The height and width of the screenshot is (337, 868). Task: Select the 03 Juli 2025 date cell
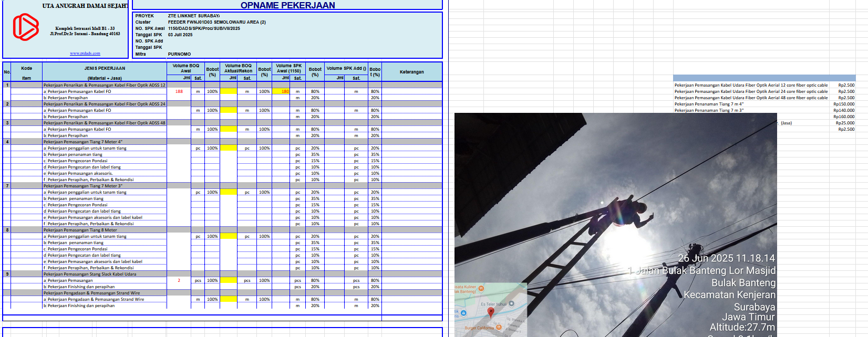coord(180,35)
